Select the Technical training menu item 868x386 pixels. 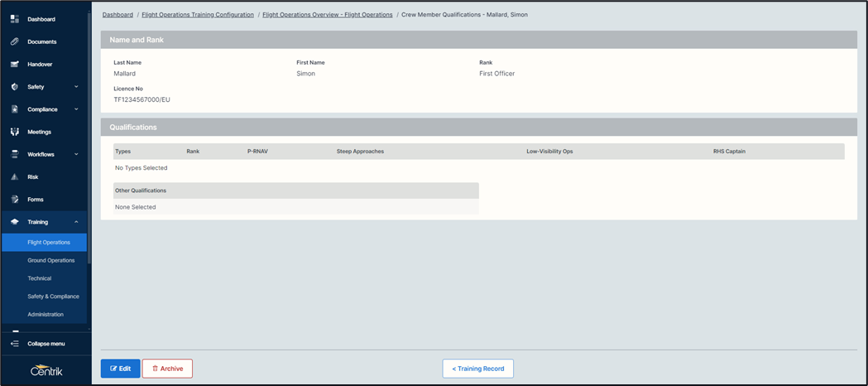39,278
